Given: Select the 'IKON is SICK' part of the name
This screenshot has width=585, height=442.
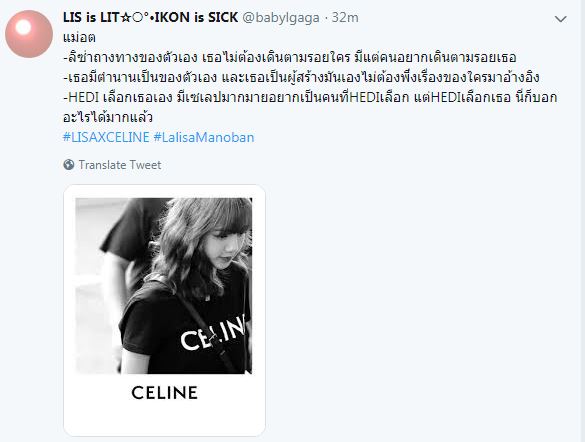Looking at the screenshot, I should (196, 17).
